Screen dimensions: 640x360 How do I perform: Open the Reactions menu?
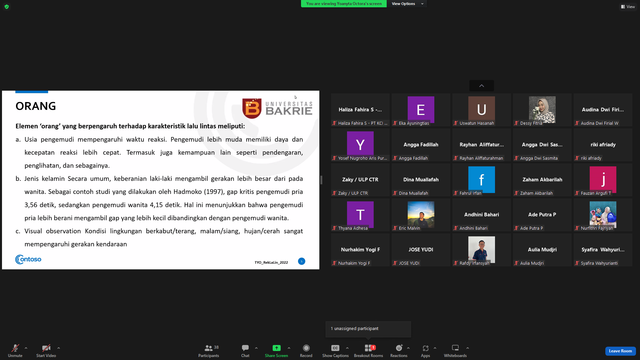coord(399,350)
